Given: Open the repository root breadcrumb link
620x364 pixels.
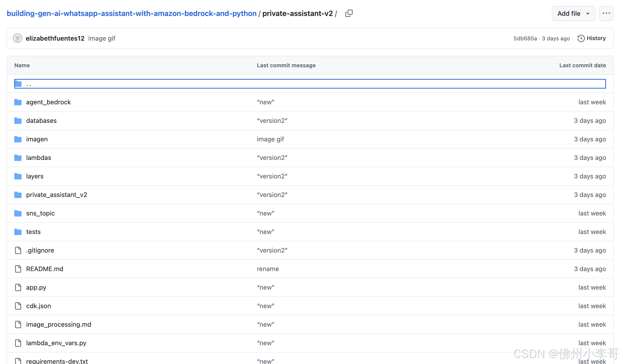Looking at the screenshot, I should (132, 13).
